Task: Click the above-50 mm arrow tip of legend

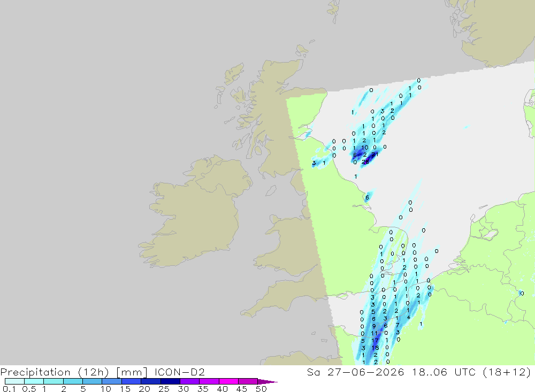Action: coord(267,382)
